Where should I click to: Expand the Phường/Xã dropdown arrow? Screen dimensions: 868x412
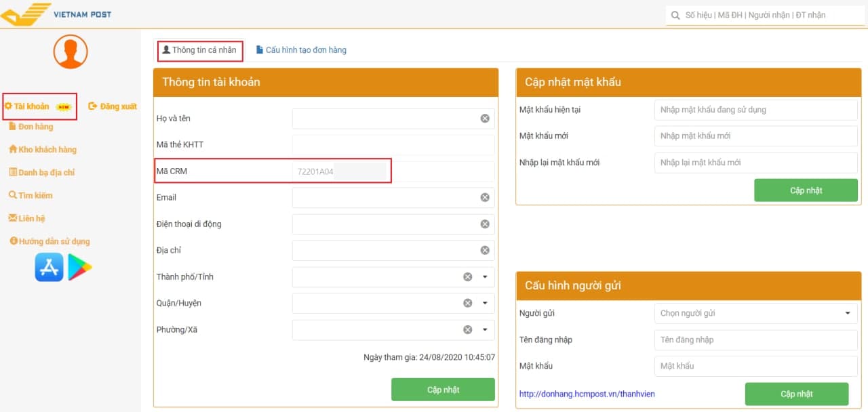[x=485, y=330]
